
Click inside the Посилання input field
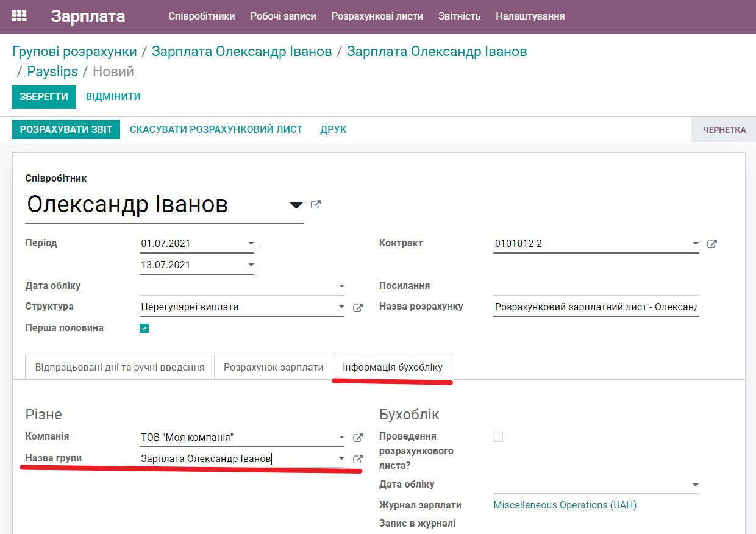pyautogui.click(x=596, y=287)
